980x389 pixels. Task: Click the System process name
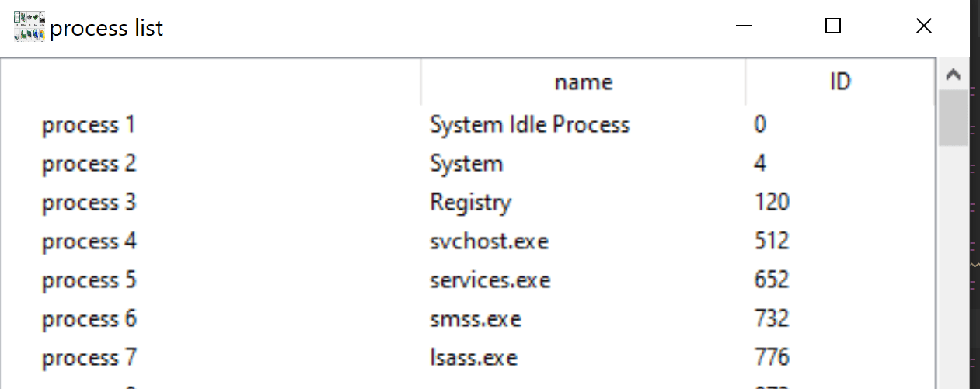coord(466,164)
